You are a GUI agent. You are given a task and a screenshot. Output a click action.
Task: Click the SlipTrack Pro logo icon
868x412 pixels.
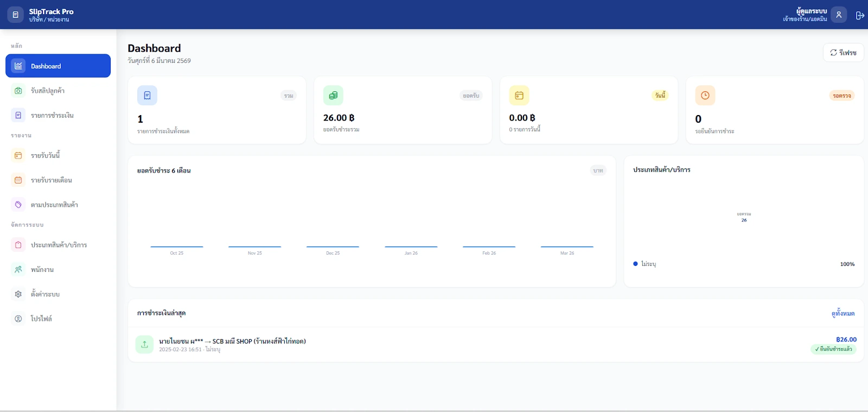(15, 15)
